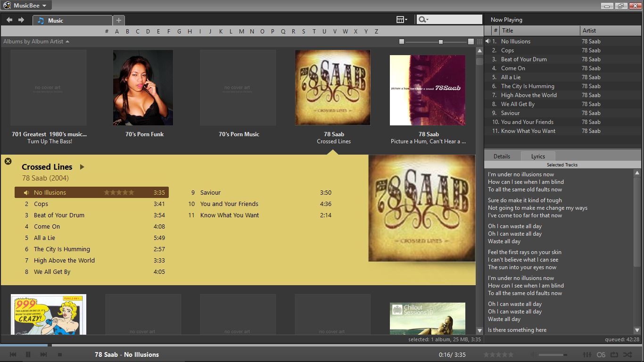Select the Chillout Sessions 10 album cover

pos(428,319)
